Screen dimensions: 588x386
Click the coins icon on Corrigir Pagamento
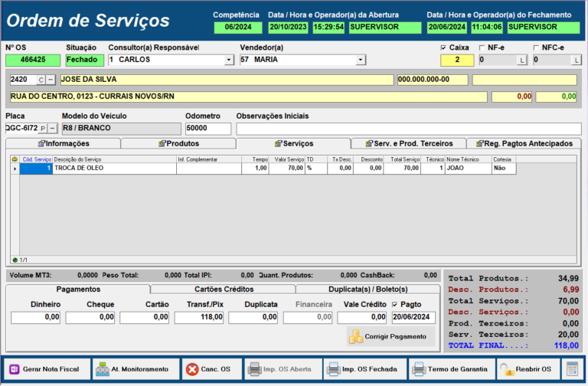(355, 336)
